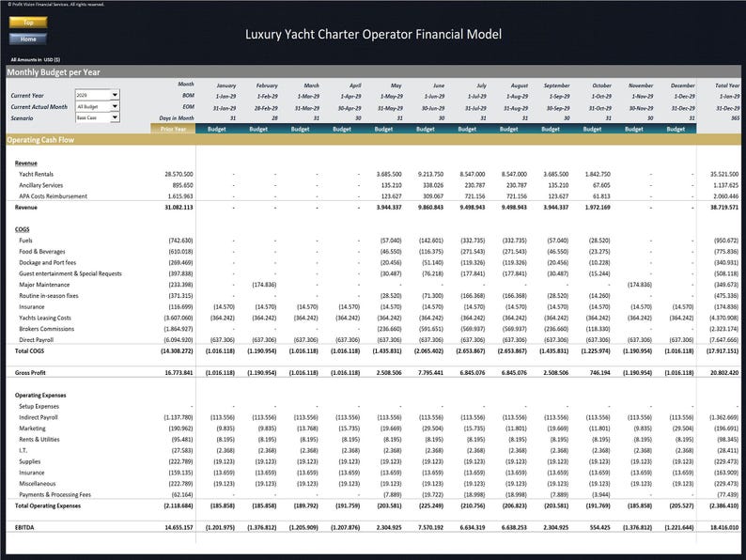
Task: Select the APA Costs Reimbursement row label
Action: (53, 196)
